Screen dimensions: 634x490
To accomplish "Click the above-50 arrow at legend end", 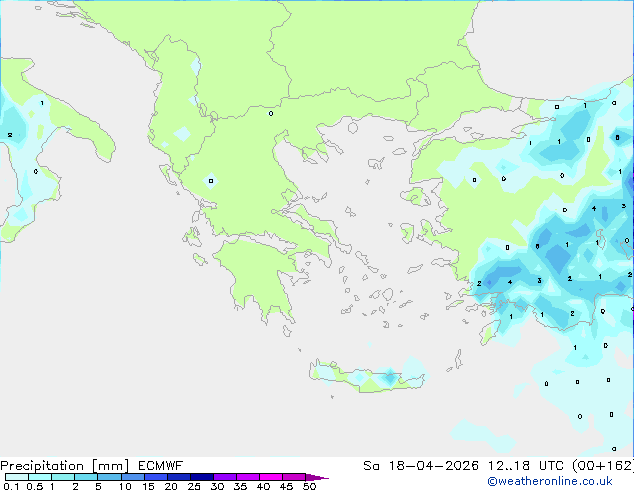I will pos(317,477).
